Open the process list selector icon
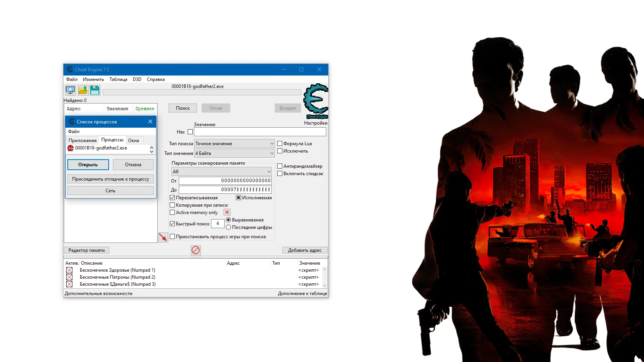The width and height of the screenshot is (644, 362). tap(70, 90)
